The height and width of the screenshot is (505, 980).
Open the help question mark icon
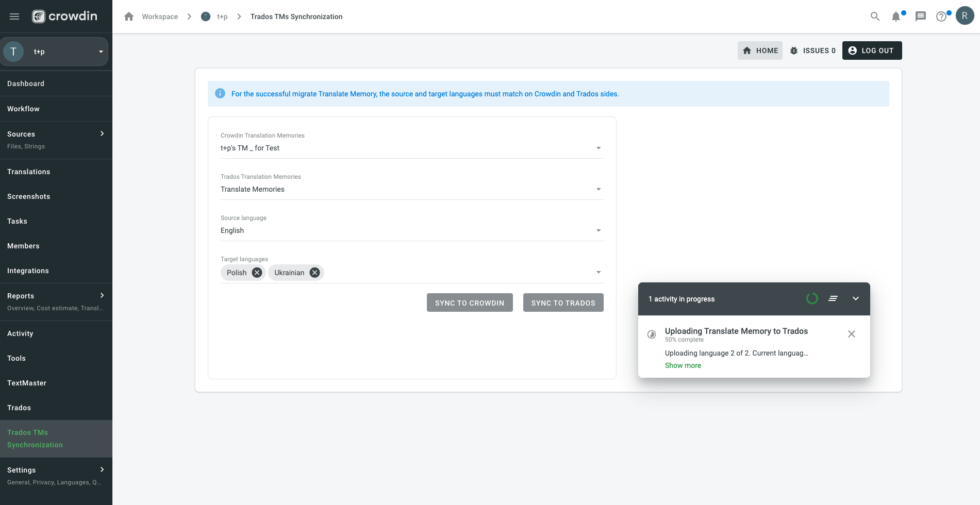941,16
